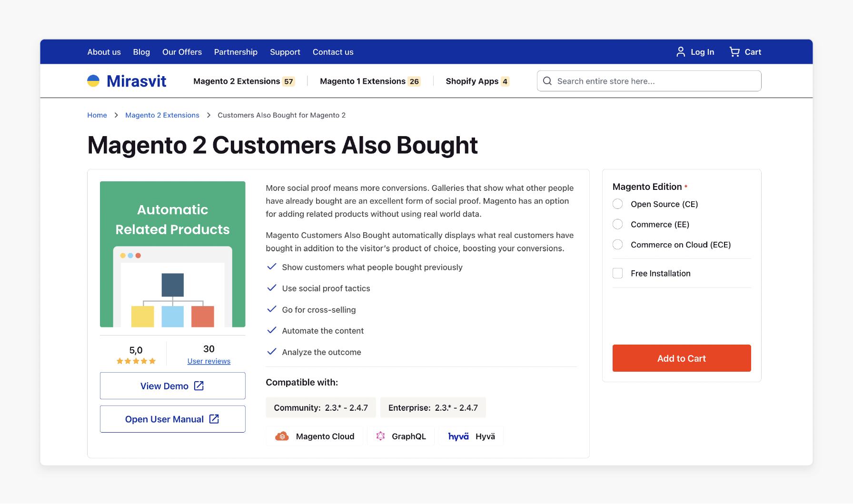Click the Cart link text

[x=753, y=52]
